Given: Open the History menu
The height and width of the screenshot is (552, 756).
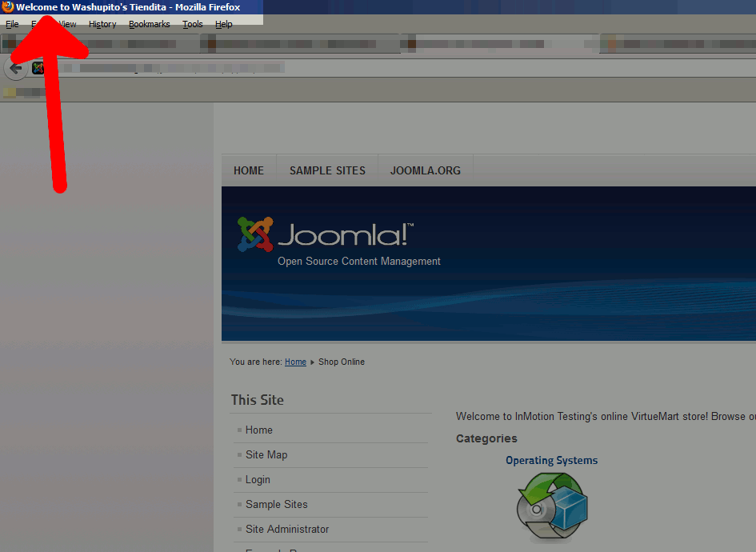Looking at the screenshot, I should (x=102, y=24).
